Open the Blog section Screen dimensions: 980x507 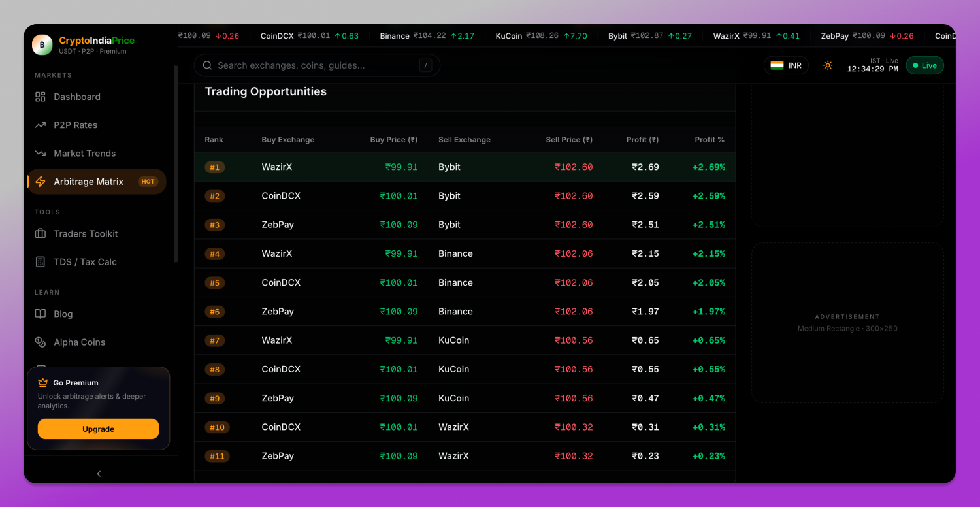(97, 314)
